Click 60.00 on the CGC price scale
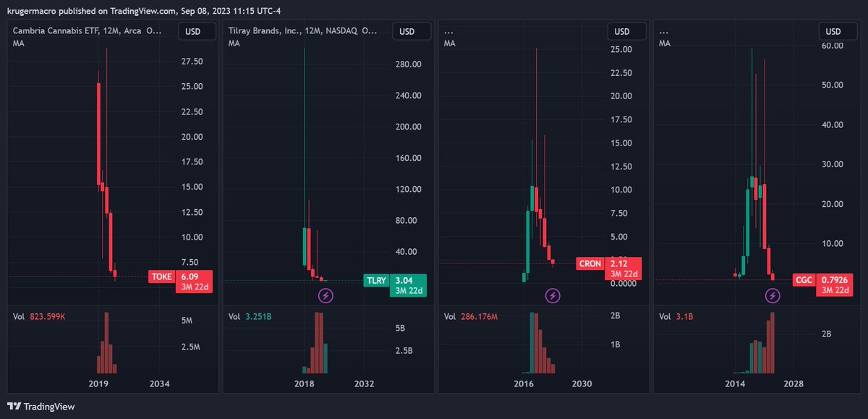This screenshot has height=419, width=868. [x=834, y=46]
